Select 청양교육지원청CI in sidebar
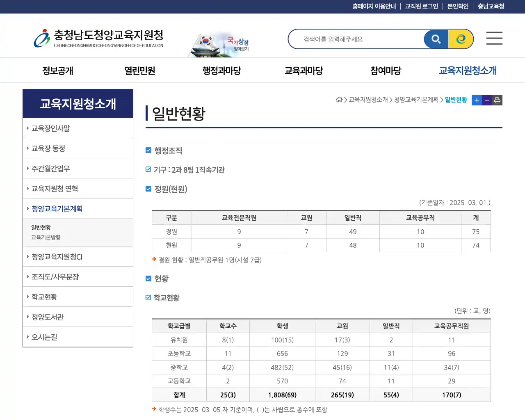 click(78, 257)
